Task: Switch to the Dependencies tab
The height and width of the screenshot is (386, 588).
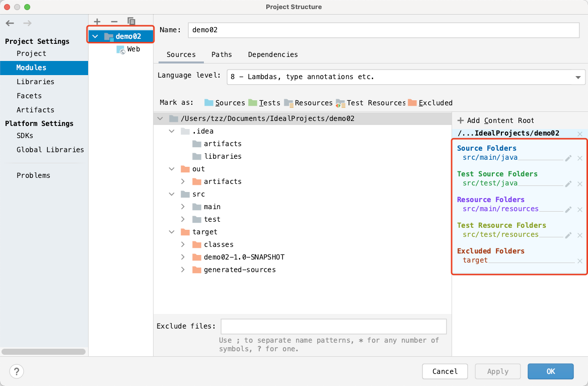Action: click(x=273, y=54)
